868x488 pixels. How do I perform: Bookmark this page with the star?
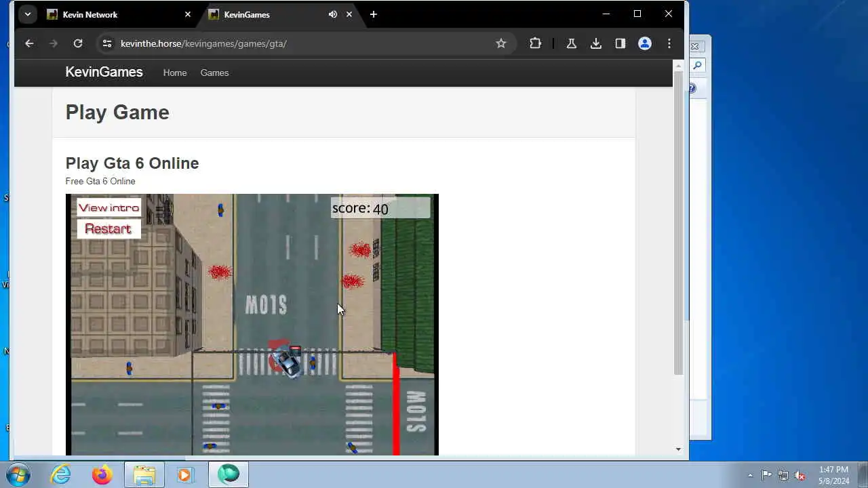point(501,43)
